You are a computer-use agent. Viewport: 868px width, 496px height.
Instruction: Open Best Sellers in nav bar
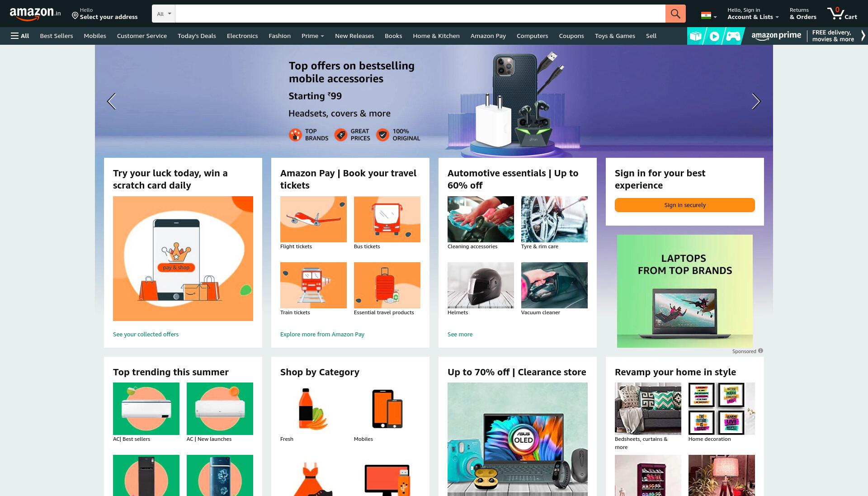point(57,36)
